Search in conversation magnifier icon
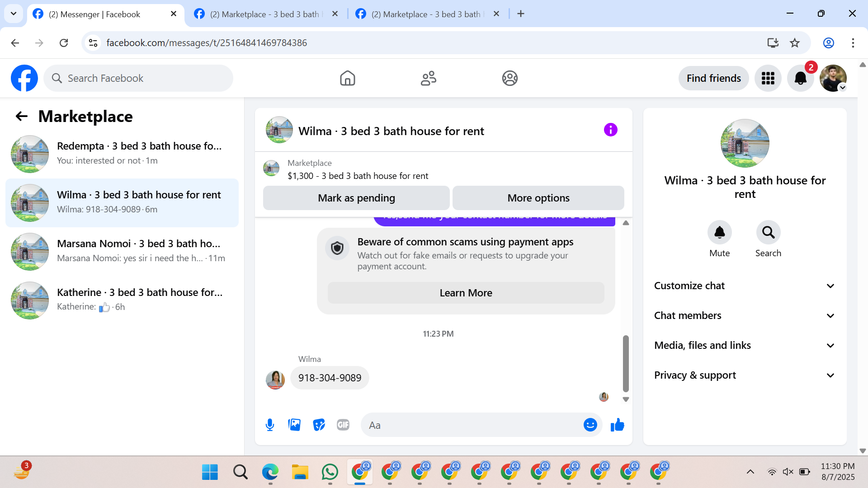Image resolution: width=868 pixels, height=488 pixels. tap(768, 232)
